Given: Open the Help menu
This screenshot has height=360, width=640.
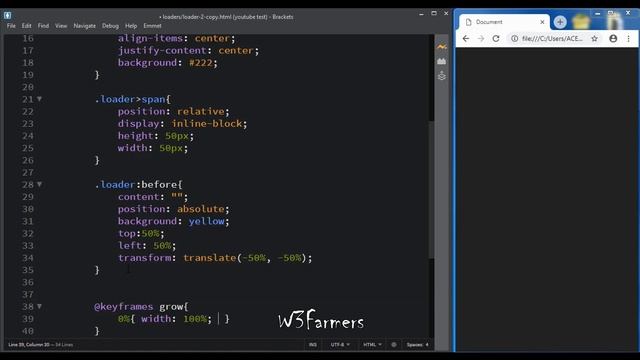Looking at the screenshot, I should tap(131, 26).
